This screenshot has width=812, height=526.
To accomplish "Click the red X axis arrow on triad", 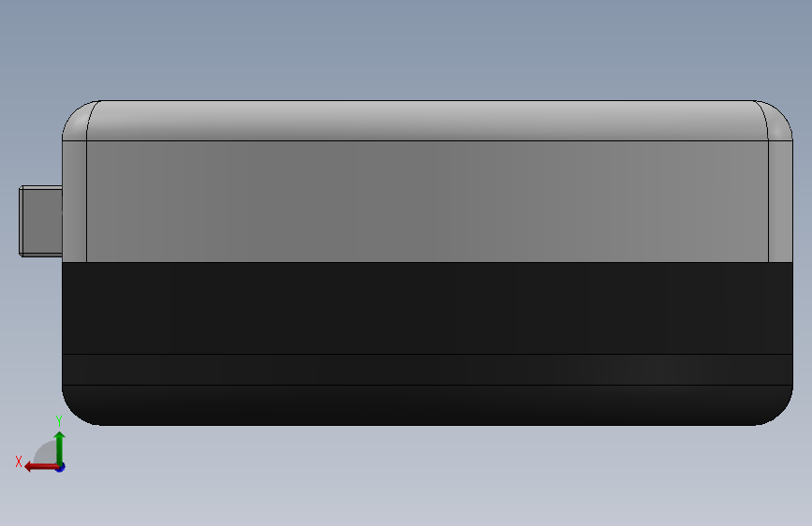I will point(41,467).
